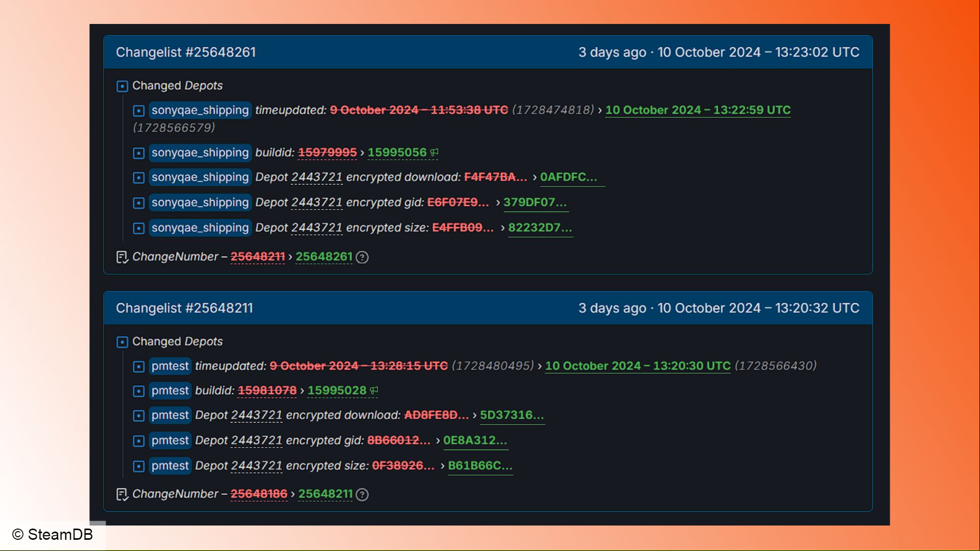The image size is (980, 551).
Task: Click old hash F4F47BA...
Action: [x=495, y=177]
